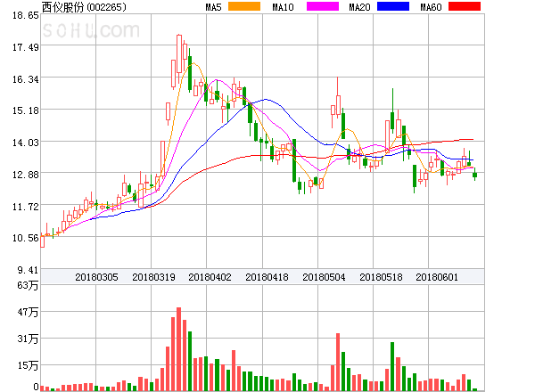Click the 11.72 price axis label
Screen dimensions: 535x392
(x=26, y=207)
